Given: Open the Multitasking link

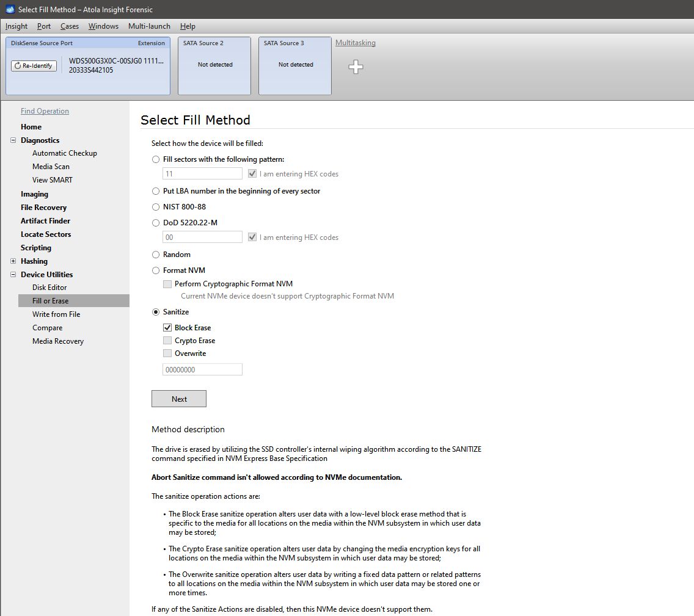Looking at the screenshot, I should (x=356, y=43).
